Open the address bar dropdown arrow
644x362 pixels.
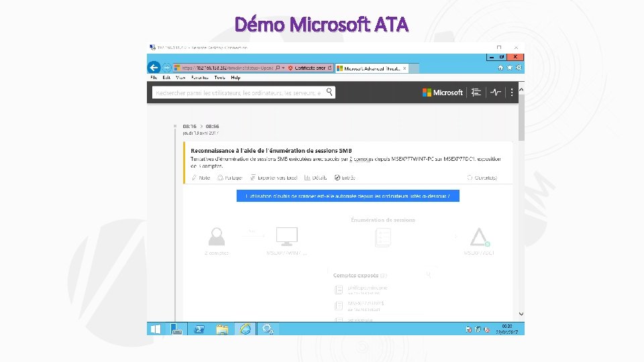coord(283,68)
